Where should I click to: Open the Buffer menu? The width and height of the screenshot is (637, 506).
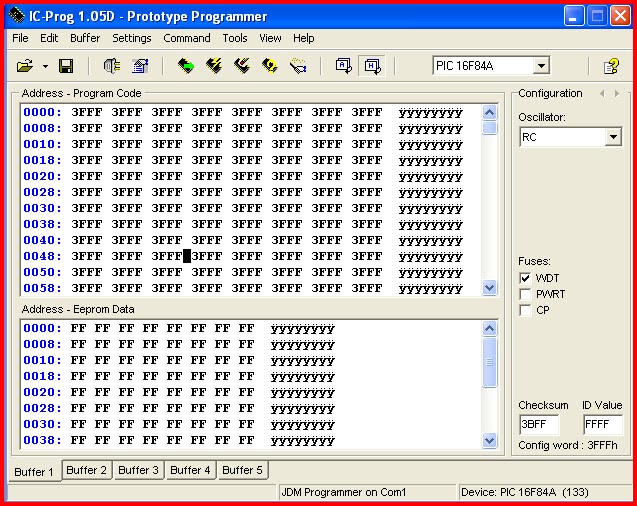pos(85,38)
